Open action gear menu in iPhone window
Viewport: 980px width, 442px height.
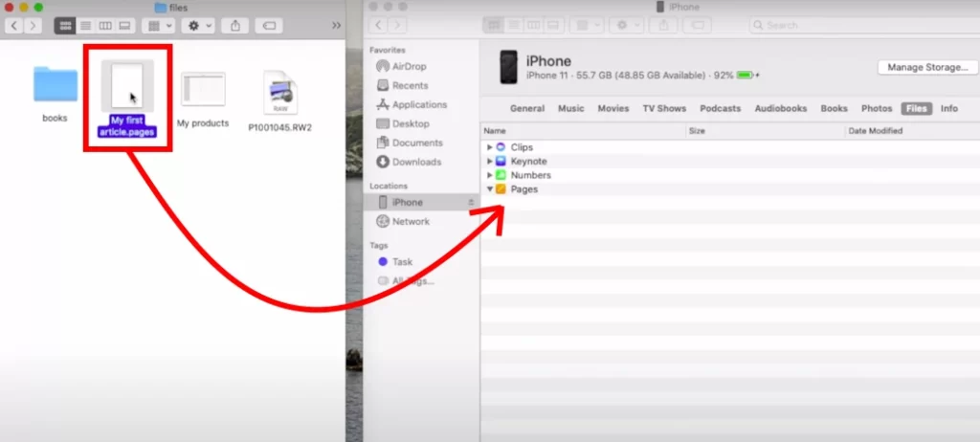coord(626,25)
